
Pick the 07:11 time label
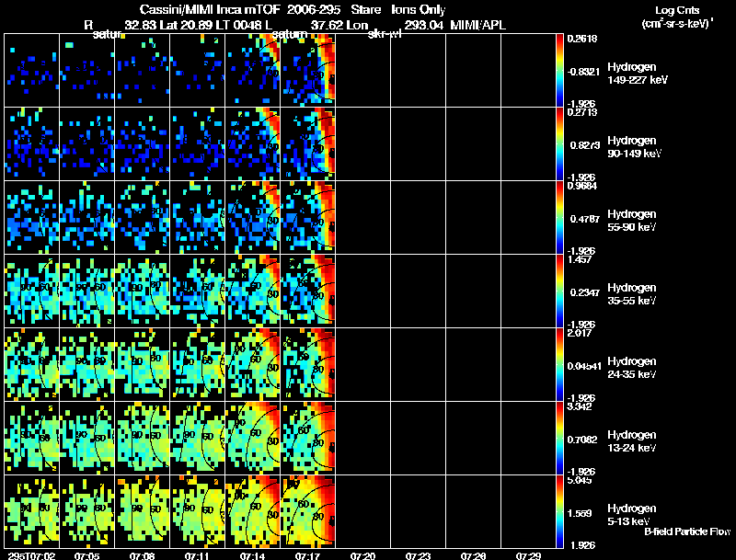[198, 554]
